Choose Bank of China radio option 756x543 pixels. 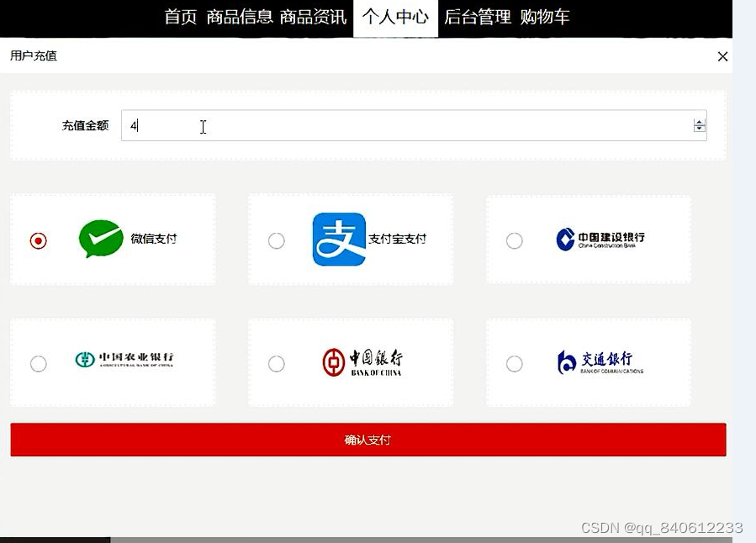tap(277, 363)
